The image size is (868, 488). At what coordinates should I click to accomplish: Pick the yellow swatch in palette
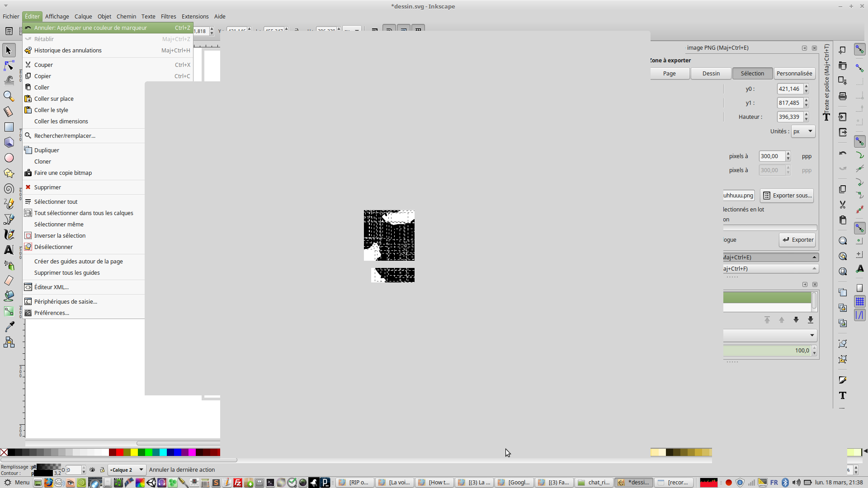pos(134,452)
